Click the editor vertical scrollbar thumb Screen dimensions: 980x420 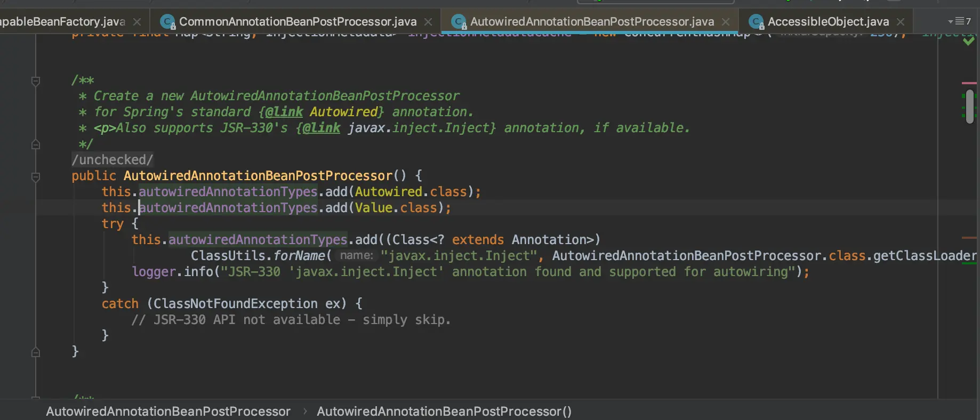click(x=970, y=107)
